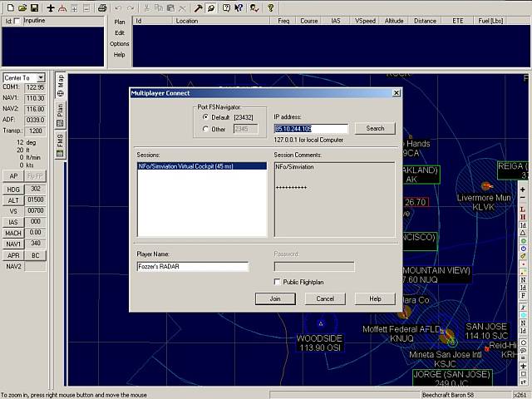Click the yellow question mark help icon
This screenshot has width=532, height=399.
(270, 7)
